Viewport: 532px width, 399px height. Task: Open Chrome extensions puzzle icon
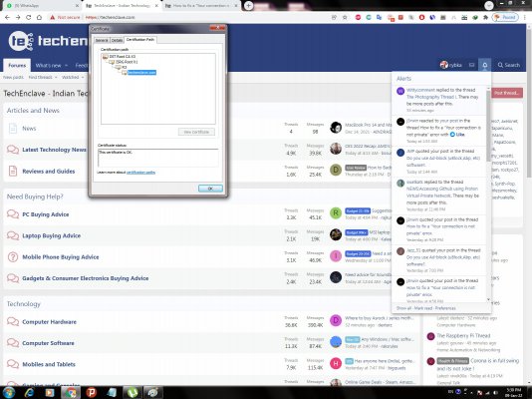[485, 17]
